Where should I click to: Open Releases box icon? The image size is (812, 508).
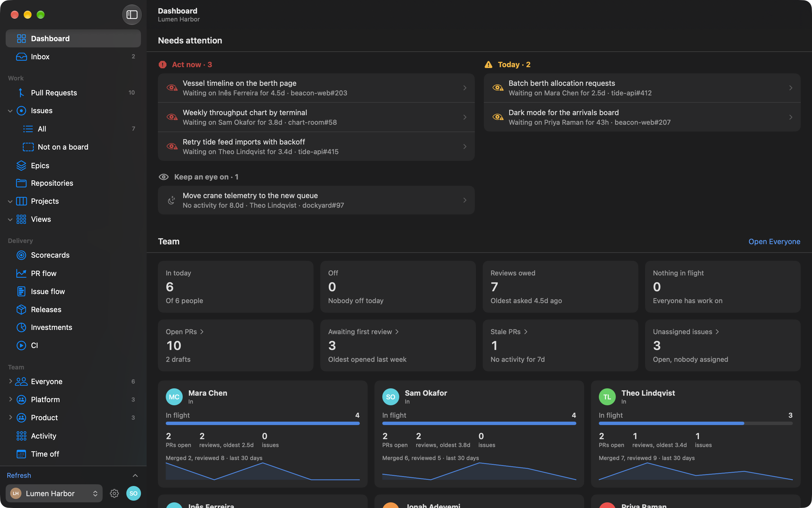coord(21,309)
